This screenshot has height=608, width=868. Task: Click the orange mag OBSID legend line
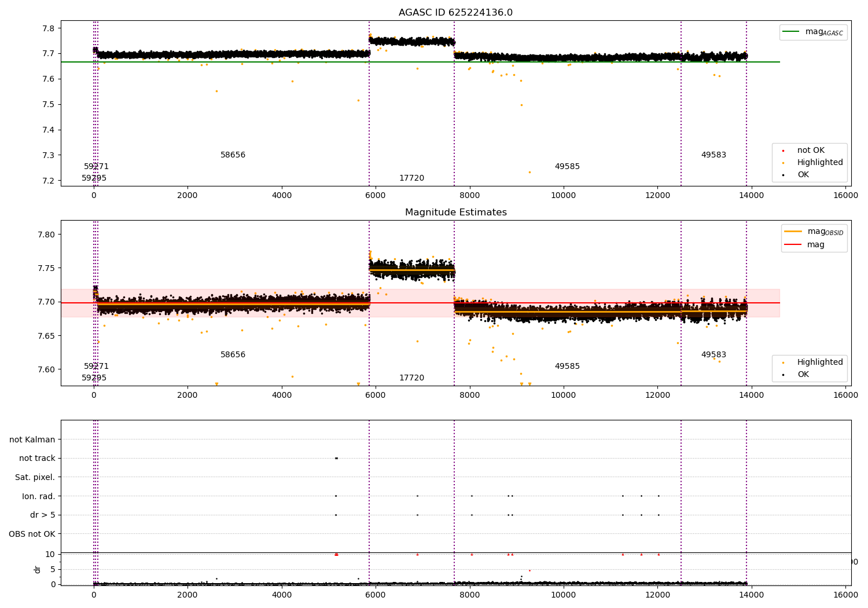[793, 232]
